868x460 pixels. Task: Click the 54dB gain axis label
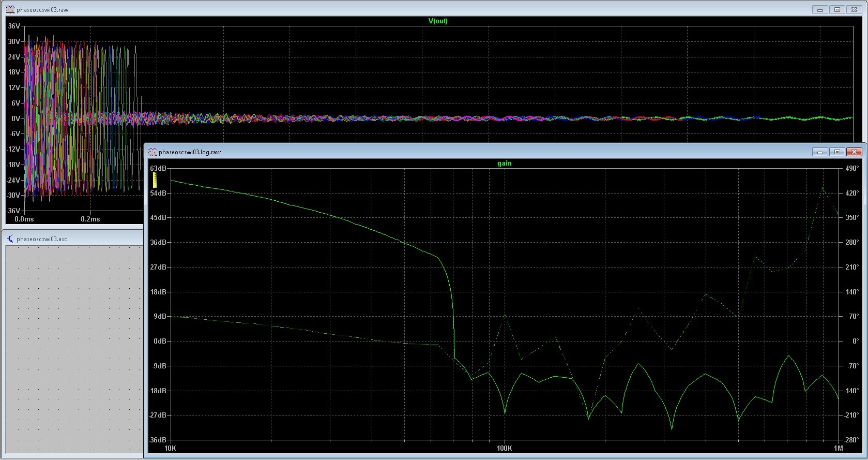158,193
